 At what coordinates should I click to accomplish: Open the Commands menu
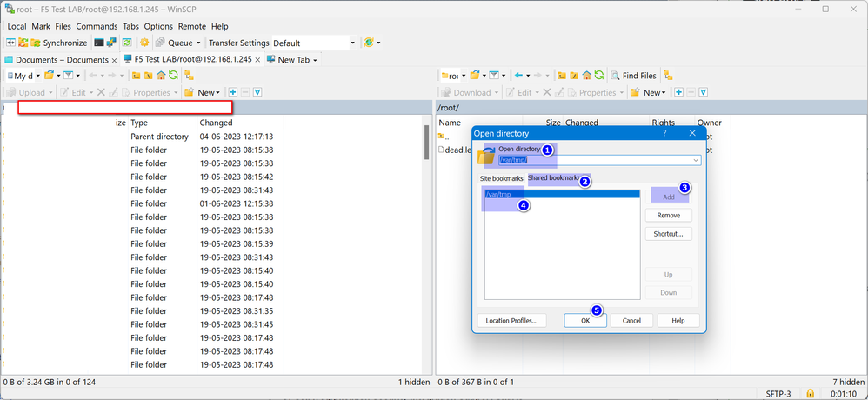96,27
